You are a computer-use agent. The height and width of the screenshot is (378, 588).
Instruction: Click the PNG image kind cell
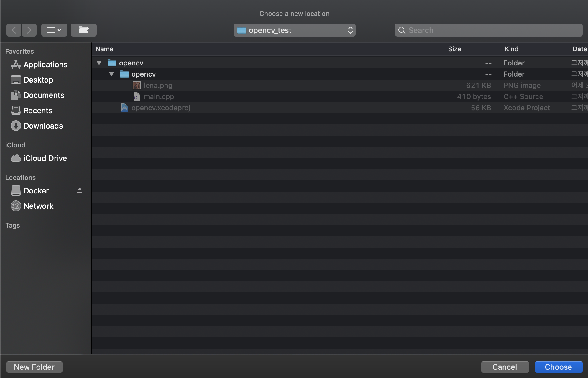[522, 86]
